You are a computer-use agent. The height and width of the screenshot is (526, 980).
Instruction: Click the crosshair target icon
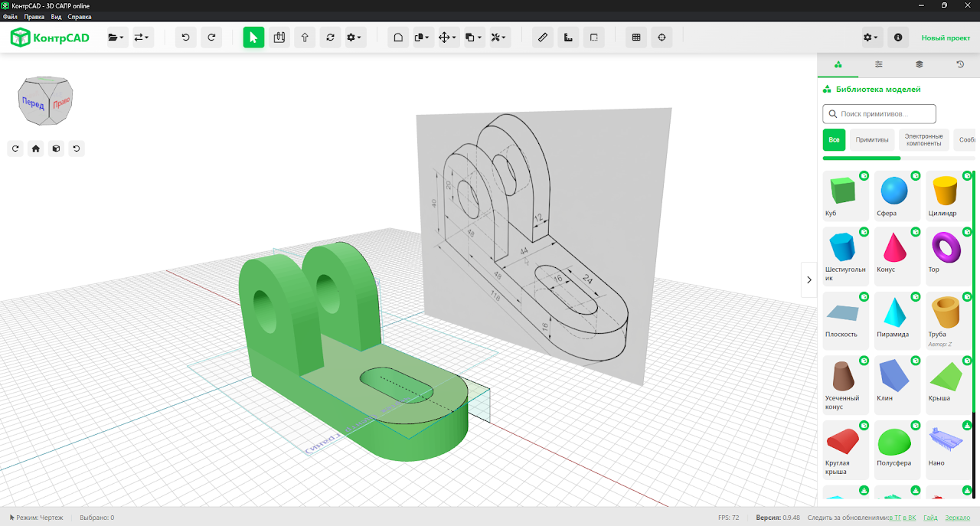(x=661, y=38)
